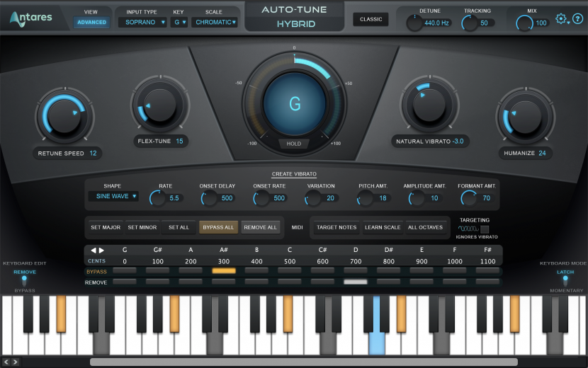This screenshot has width=588, height=368.
Task: Click the left arrow above CENTS
Action: pos(92,250)
